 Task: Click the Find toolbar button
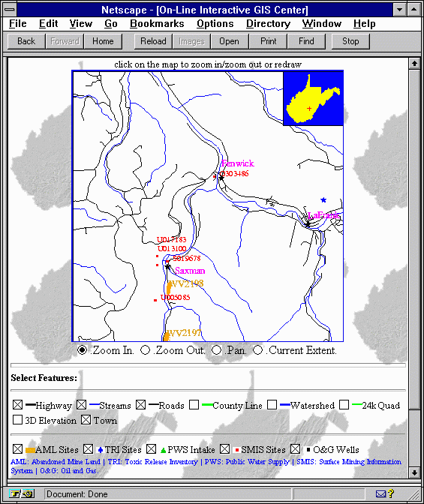click(x=306, y=41)
